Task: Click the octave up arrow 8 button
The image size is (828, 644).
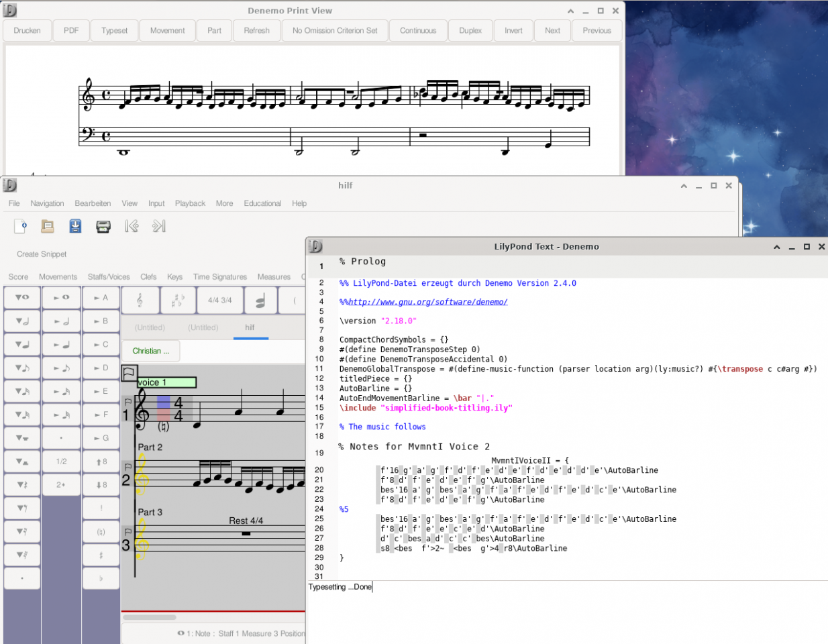Action: [x=101, y=462]
